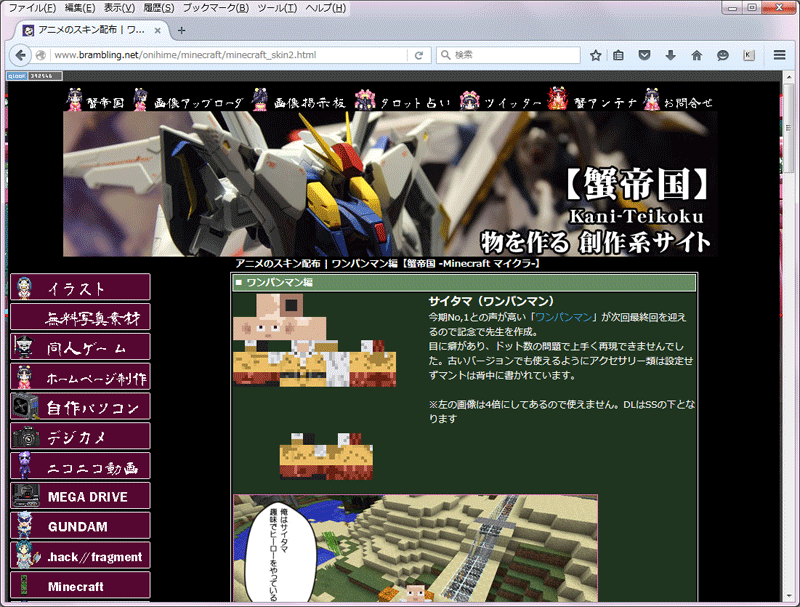Screen dimensions: 800x607
Task: Open the デジカメ sidebar button
Action: [81, 437]
